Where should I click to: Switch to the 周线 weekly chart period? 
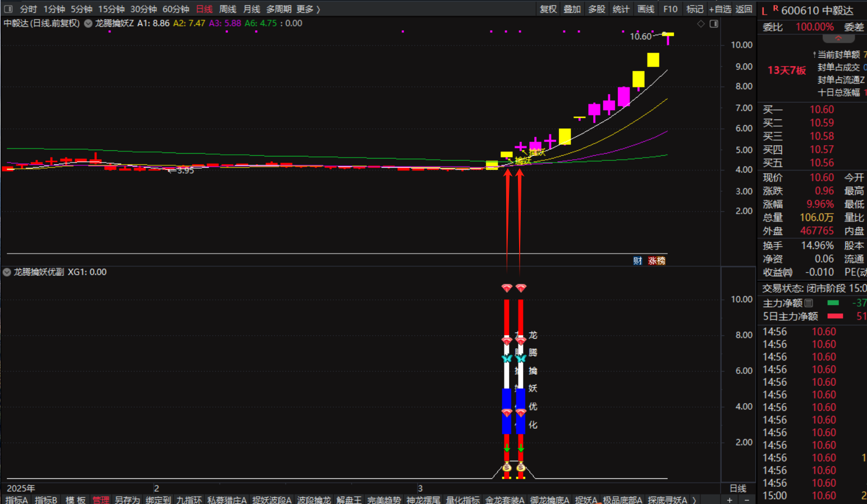click(x=227, y=9)
